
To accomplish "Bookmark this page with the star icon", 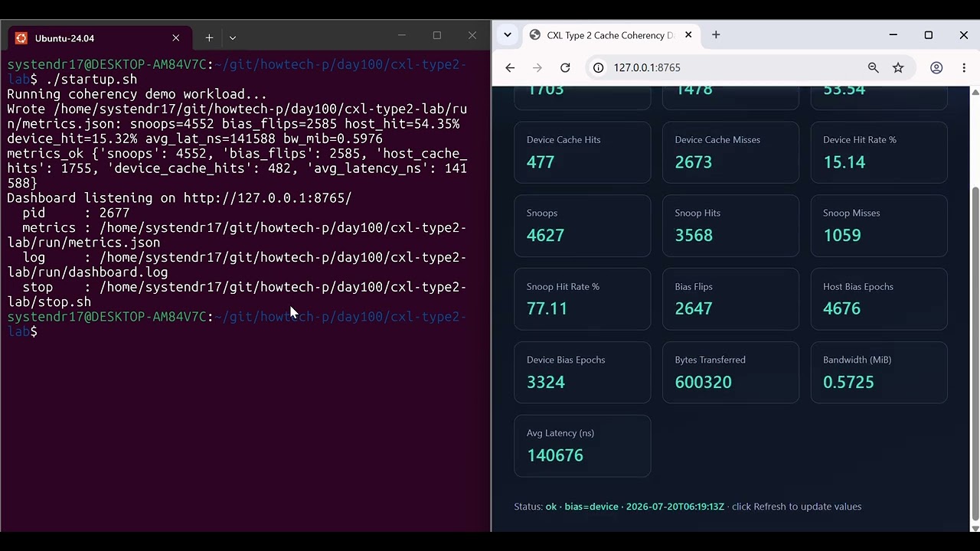I will click(898, 67).
